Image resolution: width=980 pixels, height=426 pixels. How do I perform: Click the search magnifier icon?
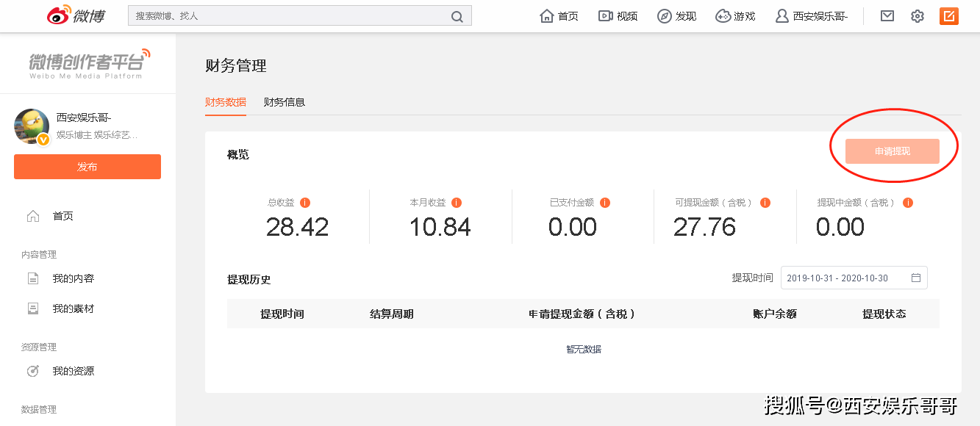pyautogui.click(x=457, y=16)
